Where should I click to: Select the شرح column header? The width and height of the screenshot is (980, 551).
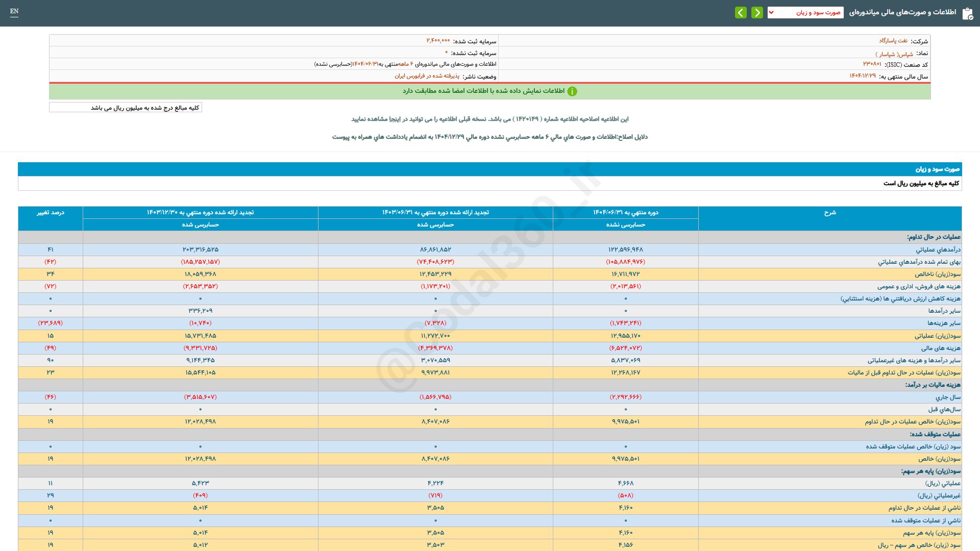click(x=830, y=213)
